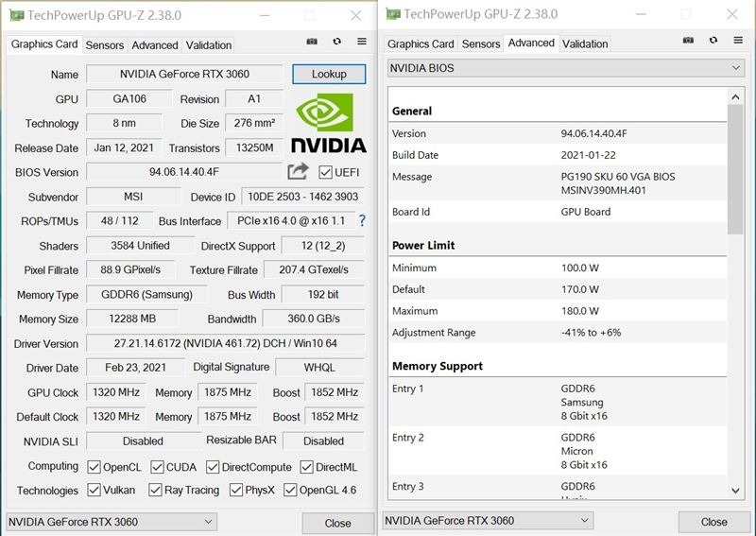This screenshot has height=536, width=756.
Task: Click the Adjustment Range -41% to +6% row
Action: tap(558, 333)
